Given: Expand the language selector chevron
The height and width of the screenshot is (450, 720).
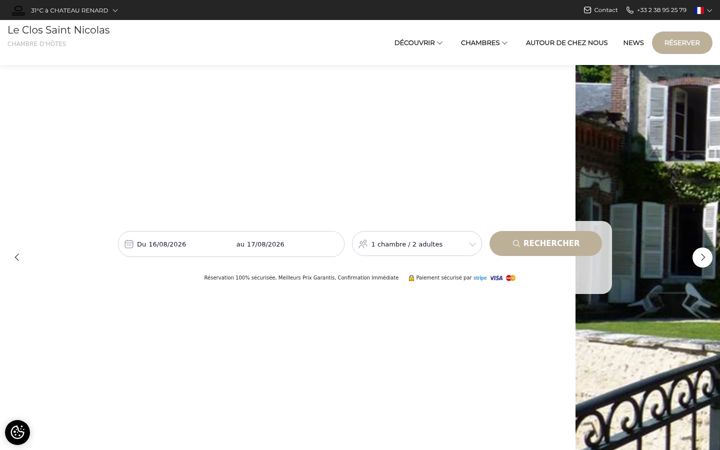Looking at the screenshot, I should [x=709, y=10].
